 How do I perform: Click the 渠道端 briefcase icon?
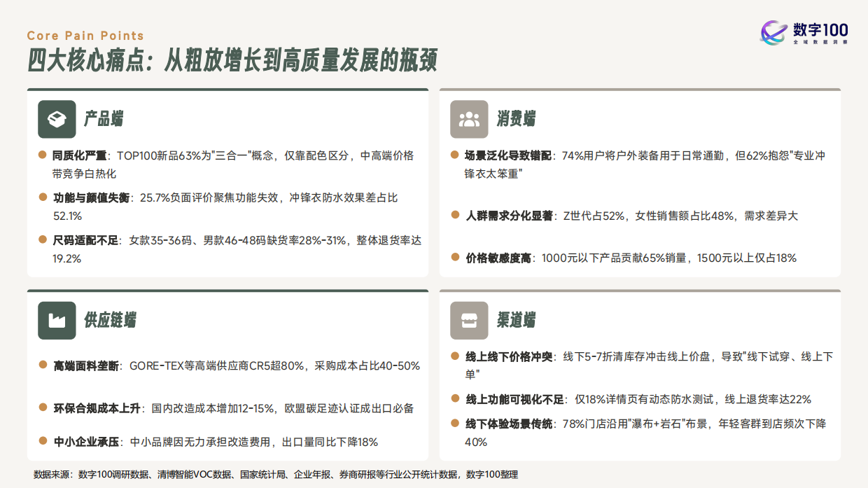tap(469, 320)
